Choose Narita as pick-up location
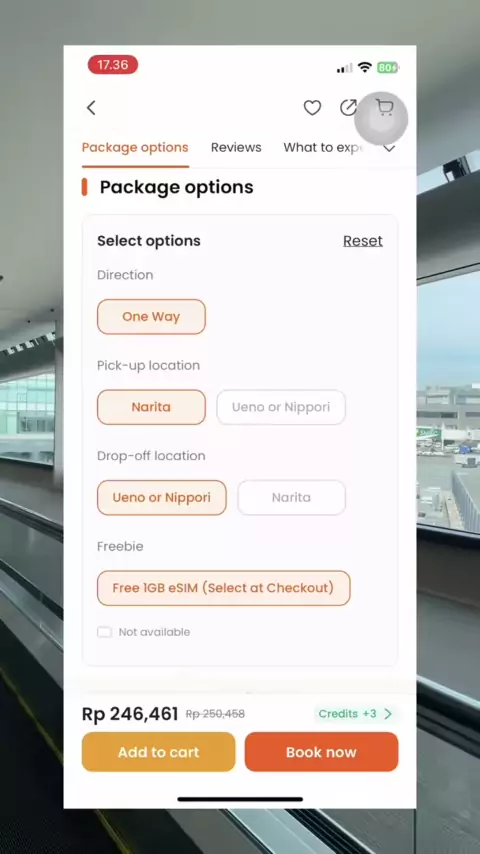480x854 pixels. 151,407
